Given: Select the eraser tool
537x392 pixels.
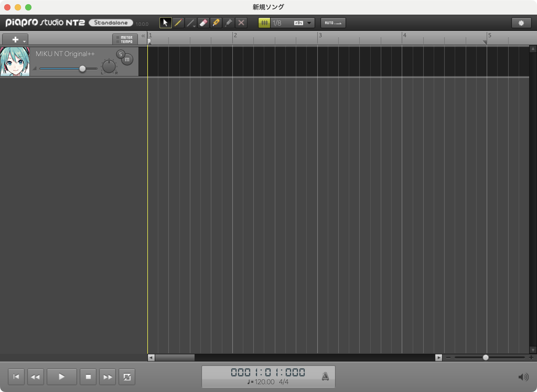Looking at the screenshot, I should tap(203, 23).
